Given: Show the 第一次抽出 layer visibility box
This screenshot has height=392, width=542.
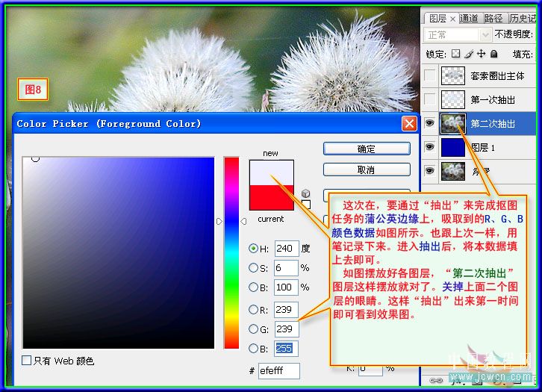Looking at the screenshot, I should pyautogui.click(x=430, y=99).
